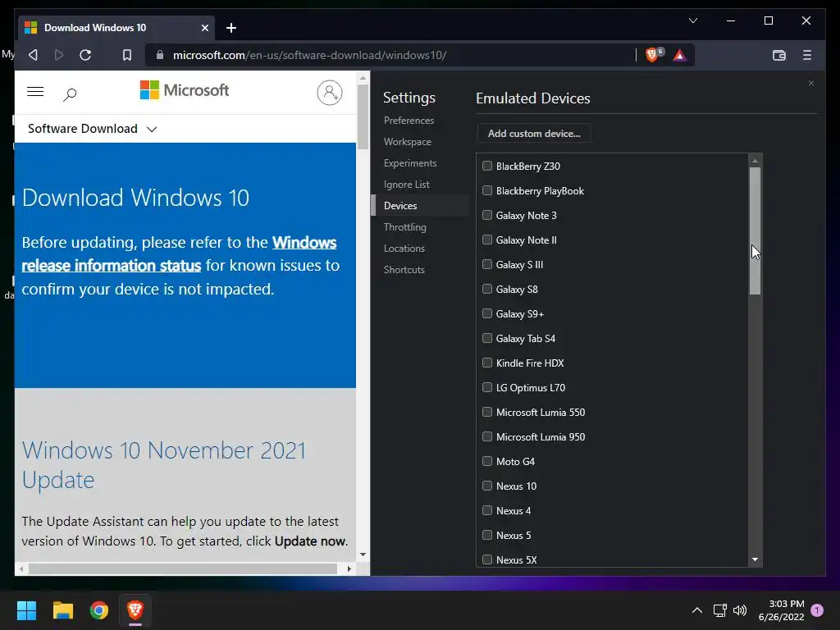The width and height of the screenshot is (840, 630).
Task: Enable Galaxy Tab S4 device
Action: pos(487,338)
